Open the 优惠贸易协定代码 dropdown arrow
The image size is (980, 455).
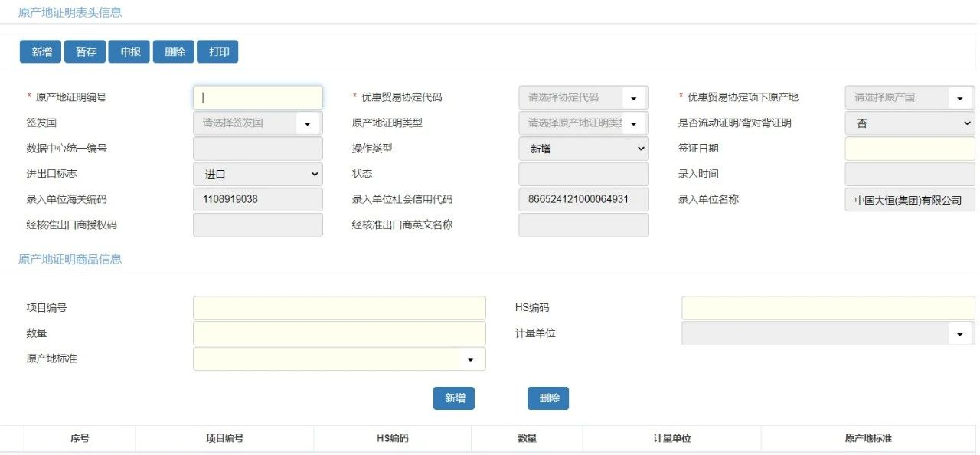(x=635, y=98)
